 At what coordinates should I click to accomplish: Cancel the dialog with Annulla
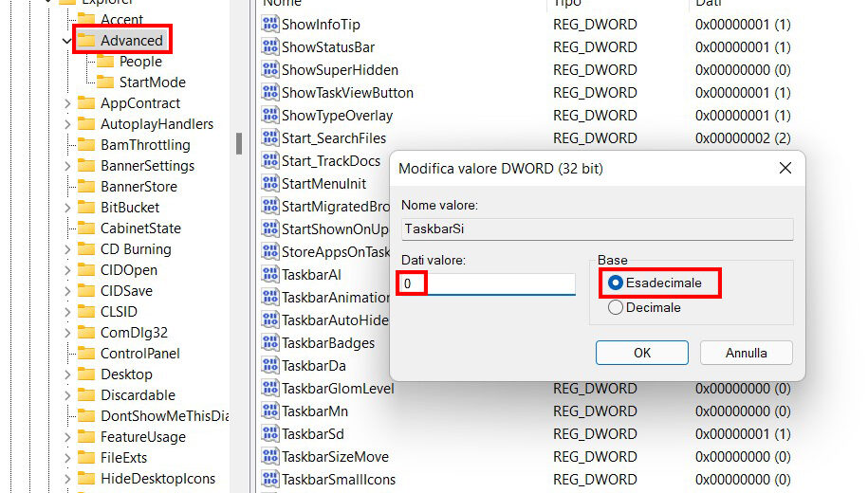pyautogui.click(x=746, y=353)
